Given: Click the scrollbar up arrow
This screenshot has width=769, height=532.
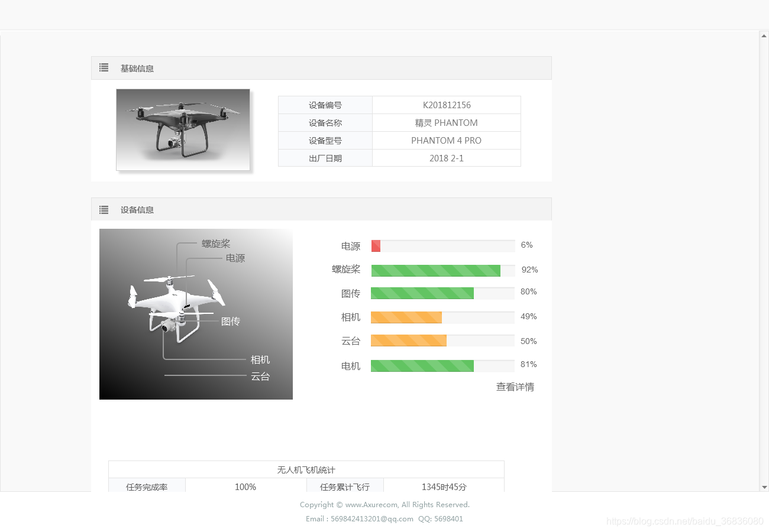Looking at the screenshot, I should coord(764,35).
